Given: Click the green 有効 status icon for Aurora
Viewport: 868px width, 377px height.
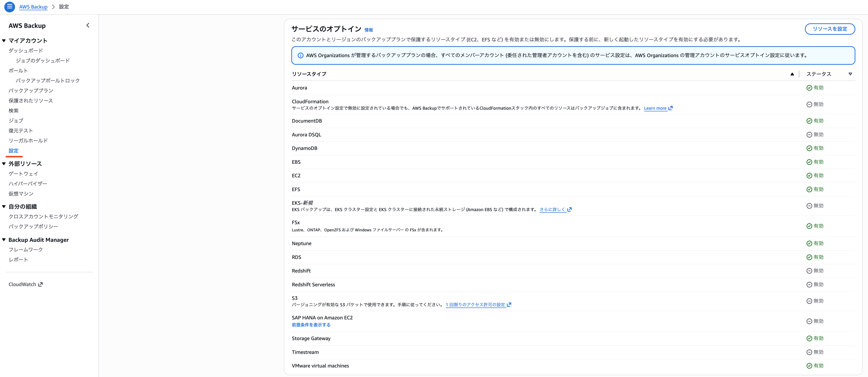Looking at the screenshot, I should coord(809,88).
